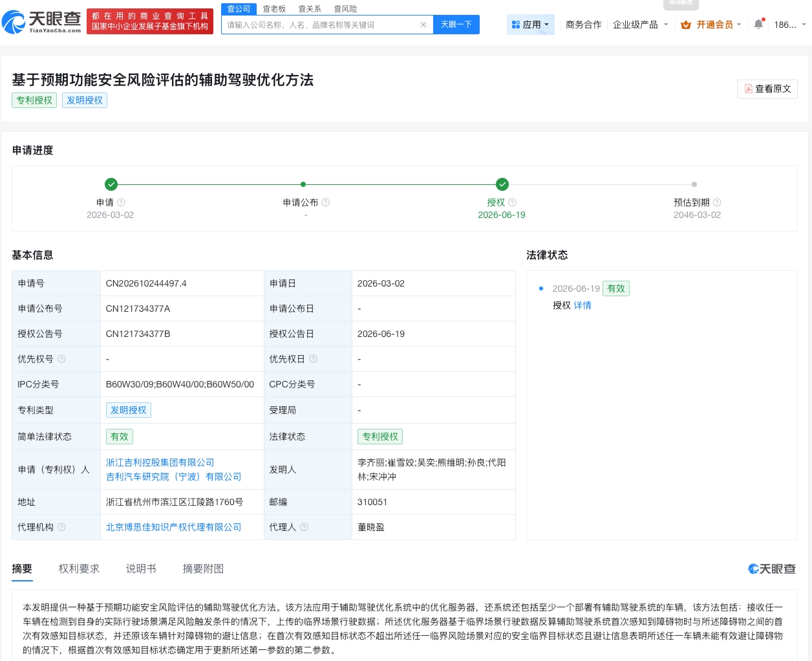The height and width of the screenshot is (661, 812).
Task: Open the account 186... dropdown
Action: 789,25
